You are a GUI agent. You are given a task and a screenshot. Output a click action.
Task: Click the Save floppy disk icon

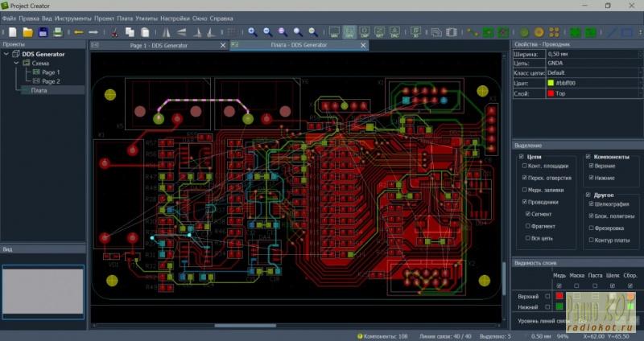click(x=42, y=32)
